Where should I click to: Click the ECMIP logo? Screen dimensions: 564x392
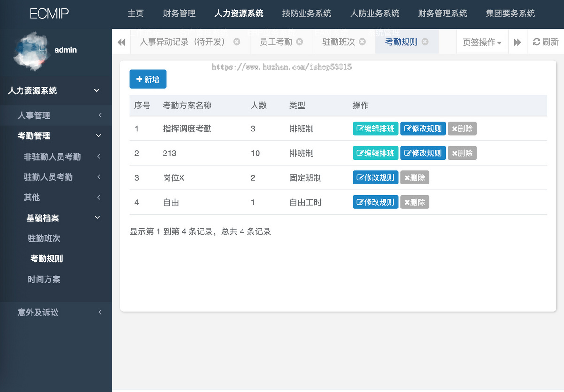(x=49, y=14)
